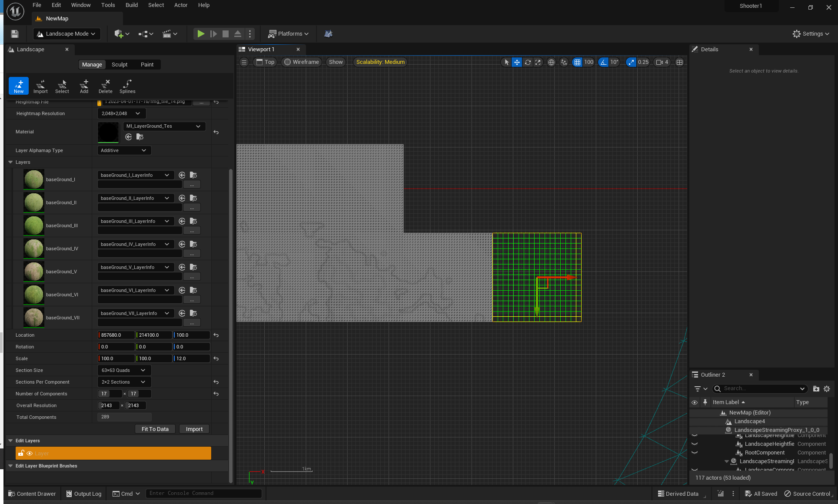Click the Fit To Data button
The width and height of the screenshot is (838, 504).
pos(155,429)
